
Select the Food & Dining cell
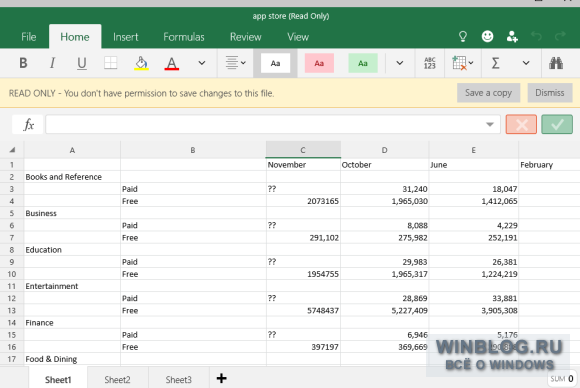pyautogui.click(x=72, y=359)
